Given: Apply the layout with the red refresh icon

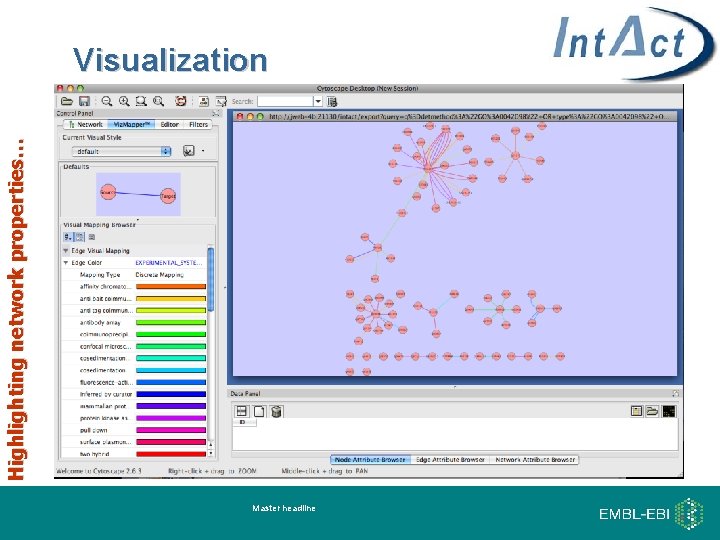Looking at the screenshot, I should (181, 101).
